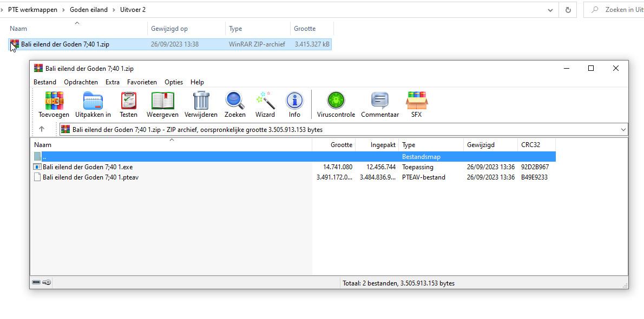This screenshot has width=644, height=319.
Task: Select the .pteav file in archive
Action: (90, 177)
